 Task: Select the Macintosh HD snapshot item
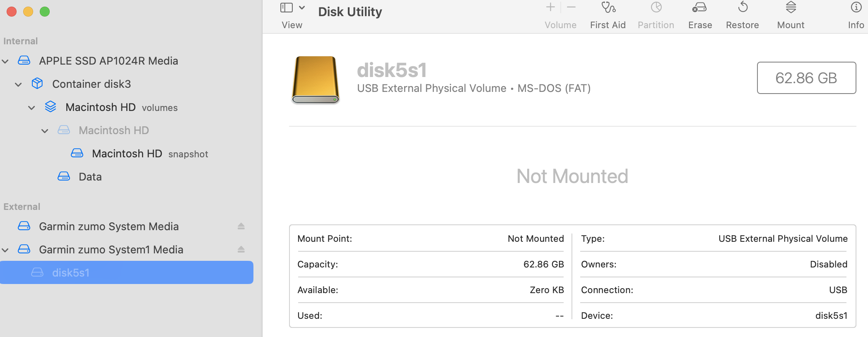point(127,154)
